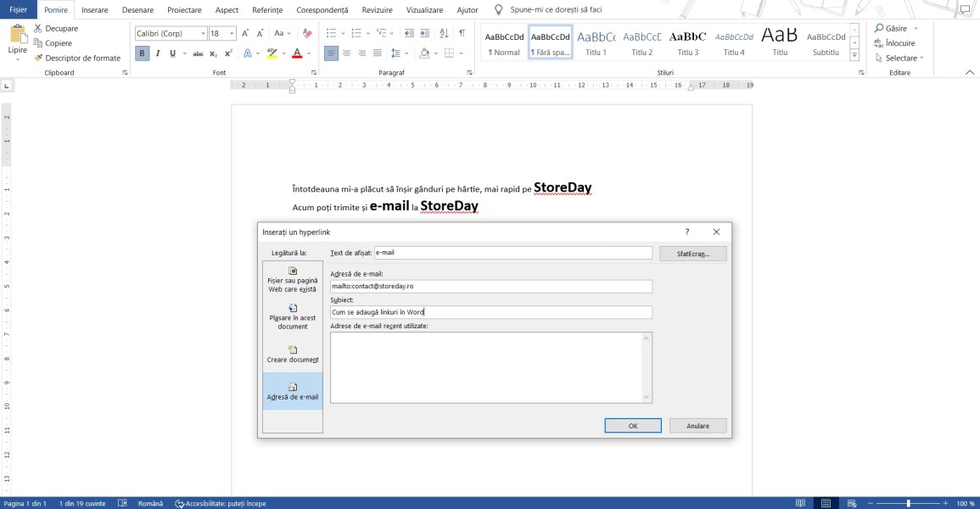Switch to Vizualizare tab
This screenshot has width=980, height=509.
pos(424,10)
